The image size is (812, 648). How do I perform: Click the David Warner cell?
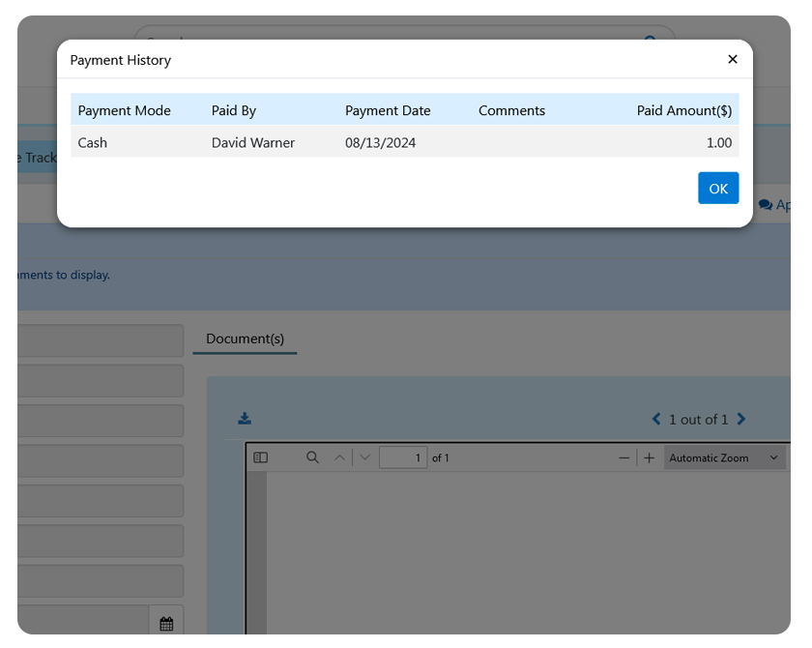pyautogui.click(x=253, y=143)
